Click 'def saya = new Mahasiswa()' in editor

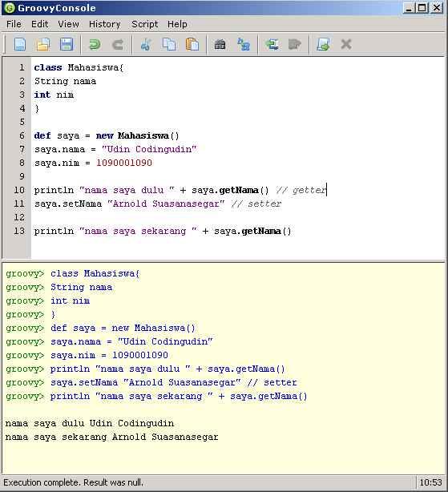107,136
